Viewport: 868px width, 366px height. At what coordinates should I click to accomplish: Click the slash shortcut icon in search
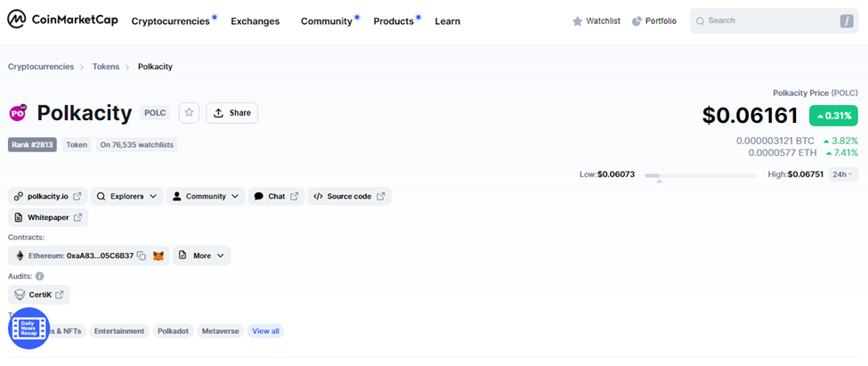[847, 21]
